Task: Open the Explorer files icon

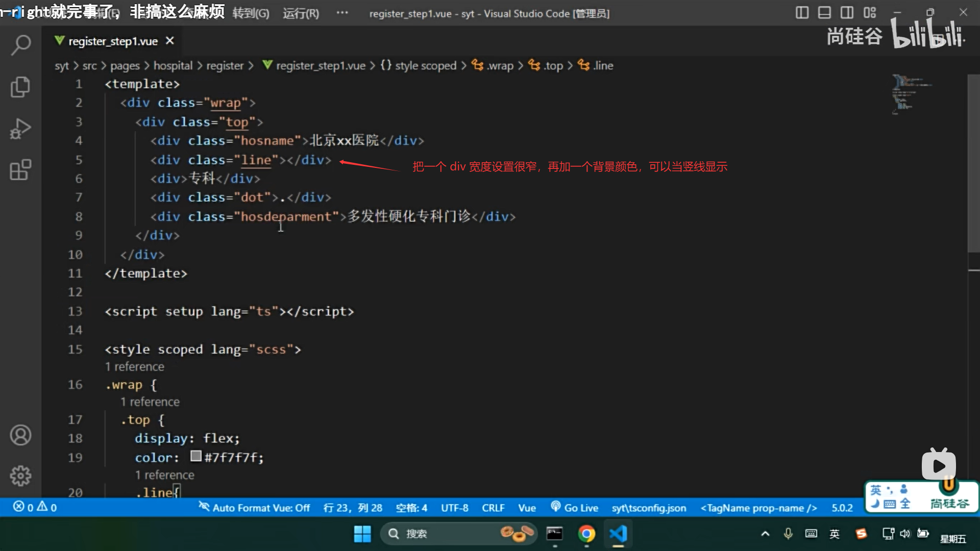Action: pos(20,87)
